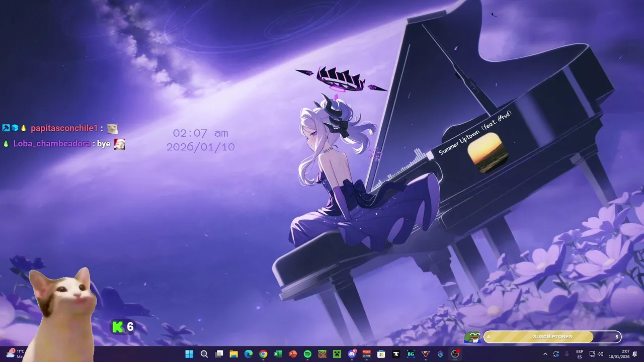The width and height of the screenshot is (644, 362).
Task: Open network settings from tray icon
Action: (592, 354)
